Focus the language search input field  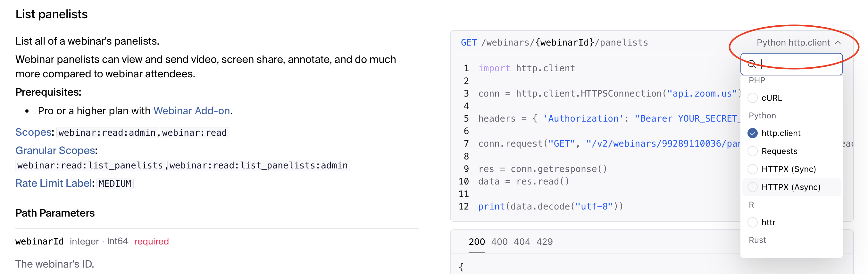798,64
